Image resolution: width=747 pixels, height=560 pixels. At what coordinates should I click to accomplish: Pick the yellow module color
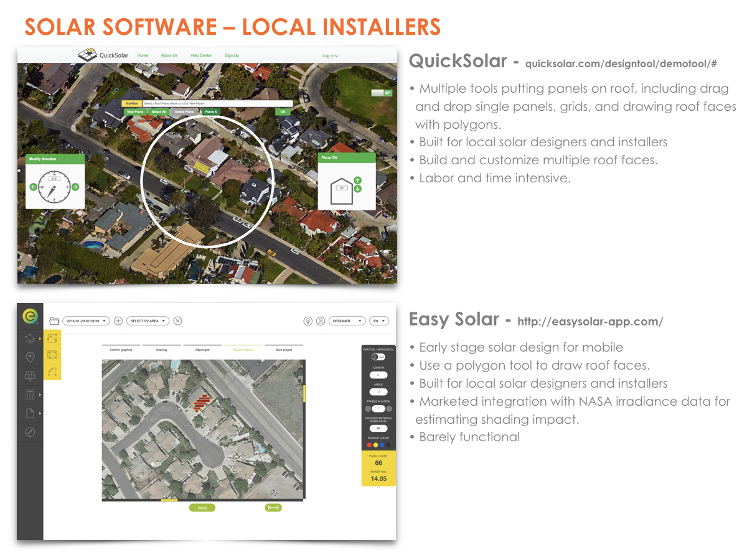pyautogui.click(x=375, y=445)
